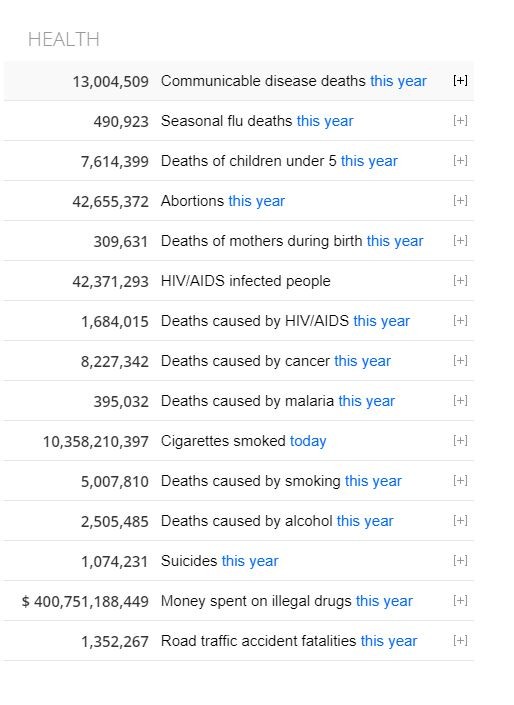Screen dimensions: 514x705
Task: Click 'this year' link for alcohol deaths
Action: click(365, 521)
